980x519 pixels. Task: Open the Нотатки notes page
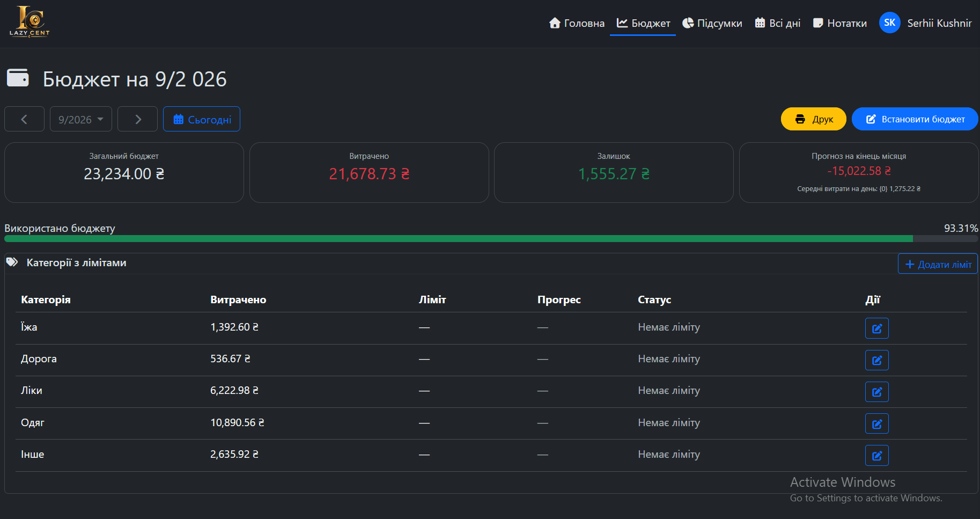(x=839, y=23)
